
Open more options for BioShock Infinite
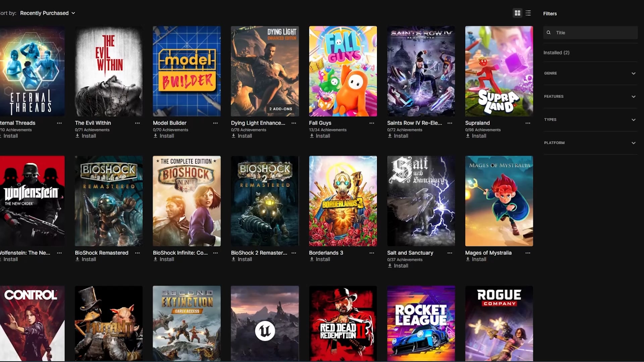pyautogui.click(x=215, y=253)
